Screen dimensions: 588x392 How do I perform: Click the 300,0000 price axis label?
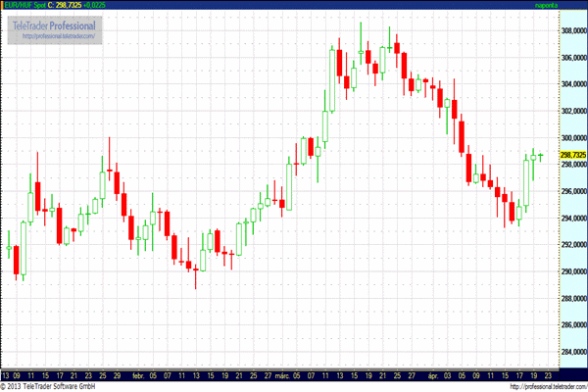coord(571,138)
